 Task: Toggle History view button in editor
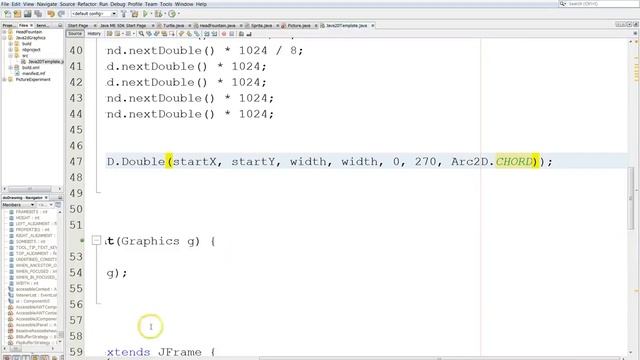tap(94, 34)
